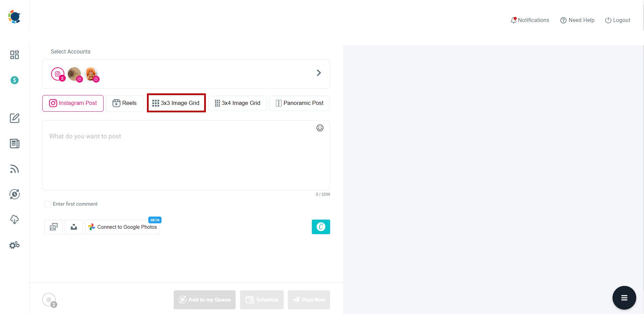Select the RSS feed sidebar icon
The image size is (644, 314).
pos(14,169)
